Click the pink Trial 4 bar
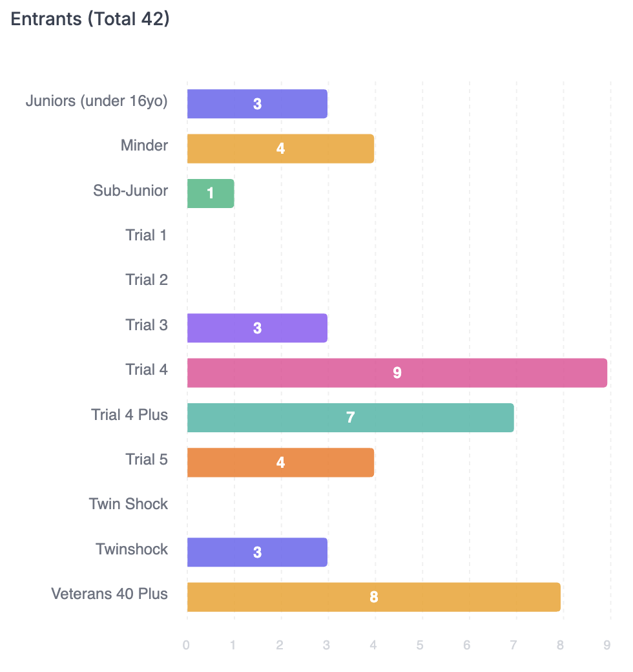The height and width of the screenshot is (672, 633). coord(397,373)
